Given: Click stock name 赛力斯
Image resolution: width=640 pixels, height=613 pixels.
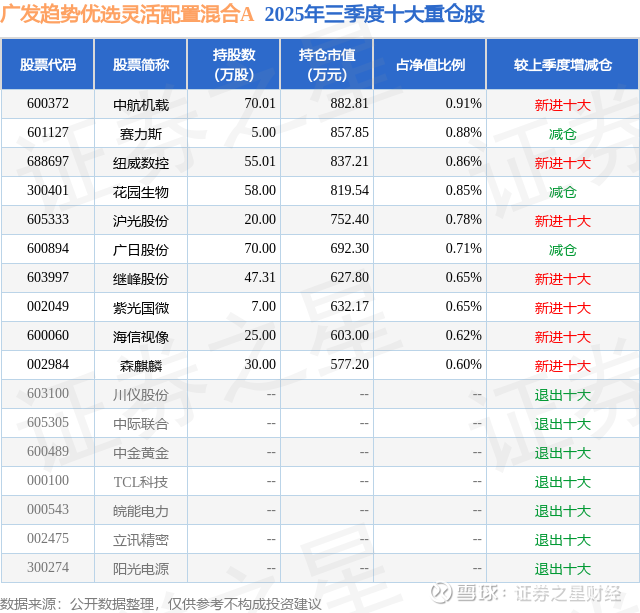Looking at the screenshot, I should pyautogui.click(x=141, y=133).
